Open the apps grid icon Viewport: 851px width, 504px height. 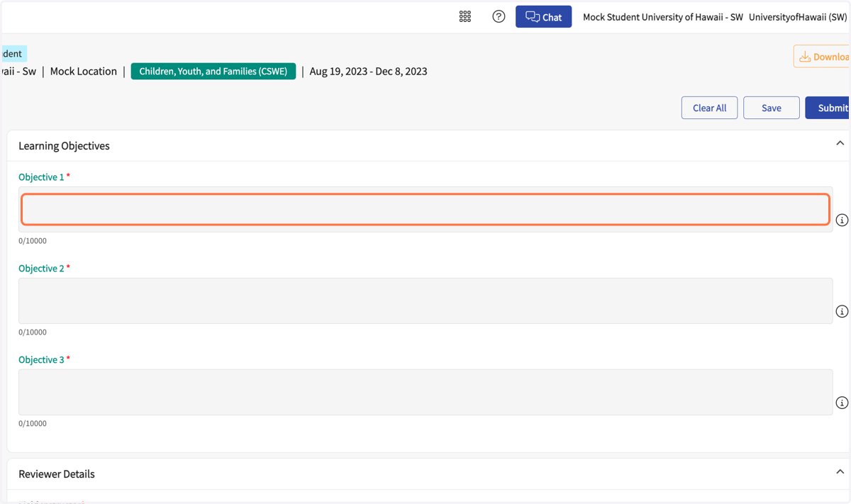tap(465, 17)
